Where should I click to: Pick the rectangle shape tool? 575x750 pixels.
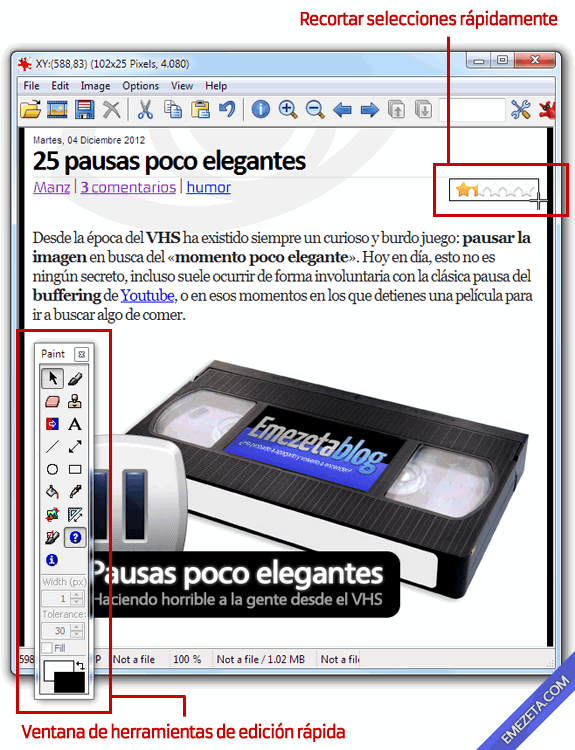click(75, 469)
